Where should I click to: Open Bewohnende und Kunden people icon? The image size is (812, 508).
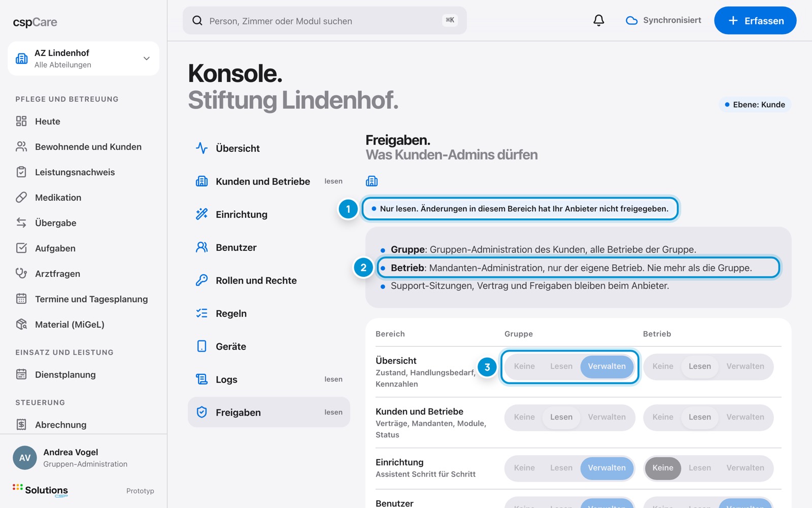point(21,146)
